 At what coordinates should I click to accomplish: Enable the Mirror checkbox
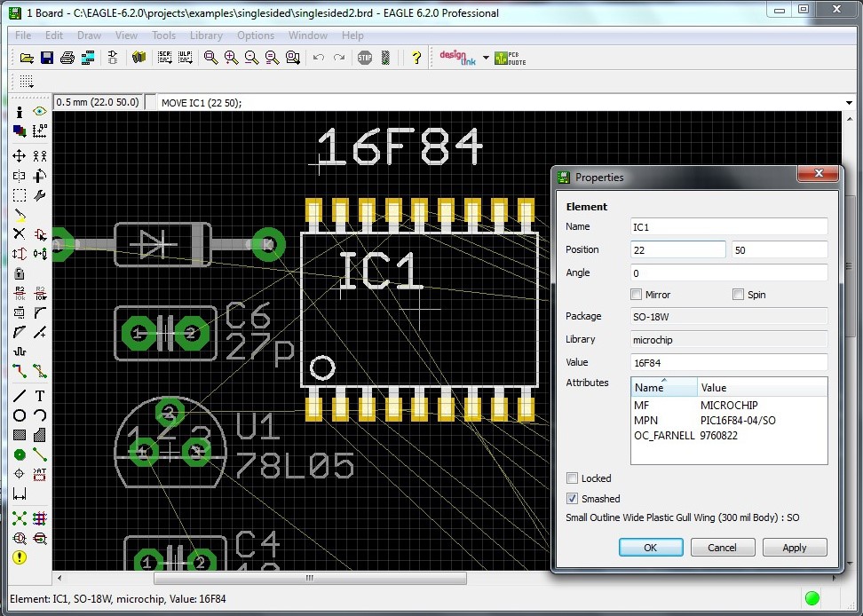636,295
